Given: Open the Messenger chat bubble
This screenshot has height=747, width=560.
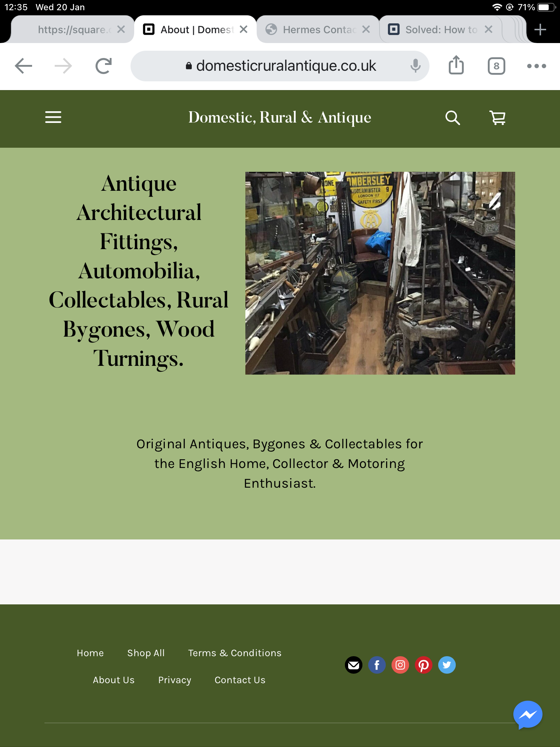Looking at the screenshot, I should (x=528, y=715).
